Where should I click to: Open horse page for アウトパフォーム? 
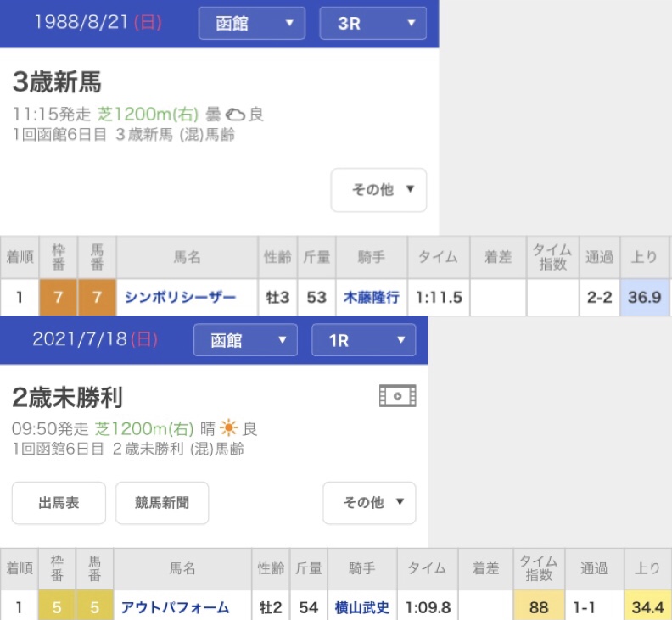point(175,607)
